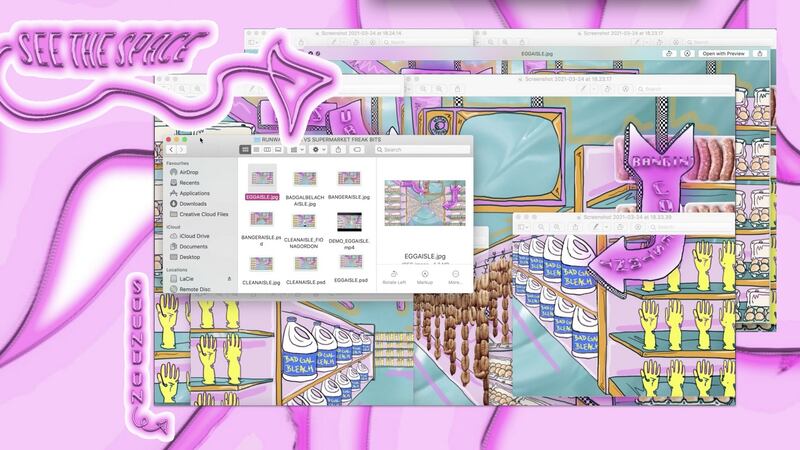The height and width of the screenshot is (450, 800).
Task: Go back with the Finder back arrow
Action: point(170,149)
